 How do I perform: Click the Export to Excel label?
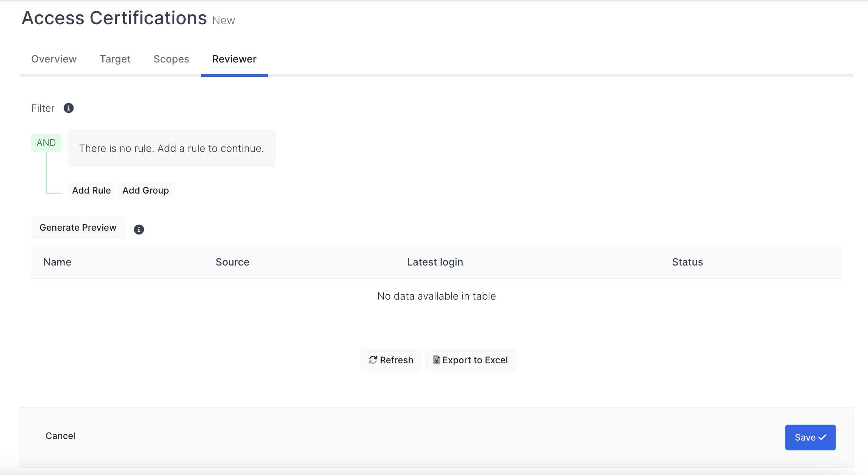(x=475, y=360)
